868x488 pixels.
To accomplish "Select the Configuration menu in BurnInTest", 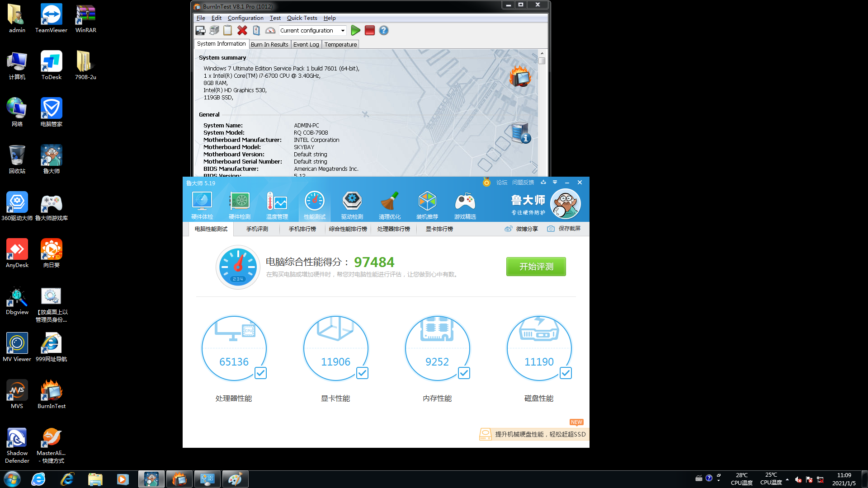I will pyautogui.click(x=245, y=17).
